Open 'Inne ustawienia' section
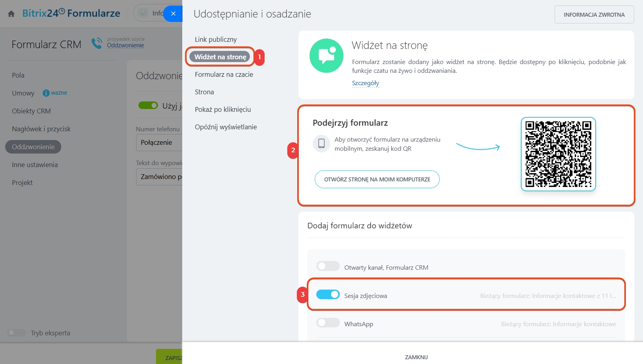643x364 pixels. click(x=35, y=165)
